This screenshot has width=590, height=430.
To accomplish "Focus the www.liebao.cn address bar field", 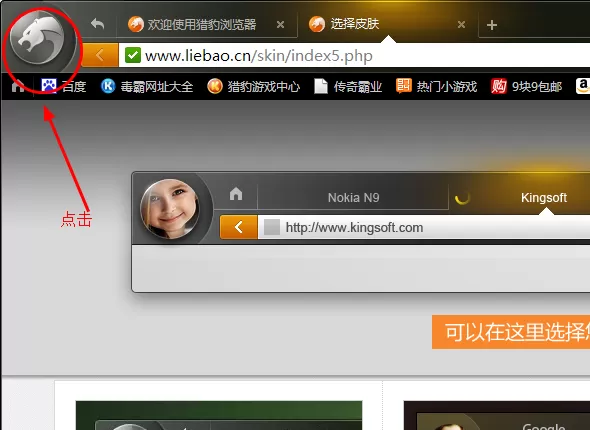I will tap(354, 56).
